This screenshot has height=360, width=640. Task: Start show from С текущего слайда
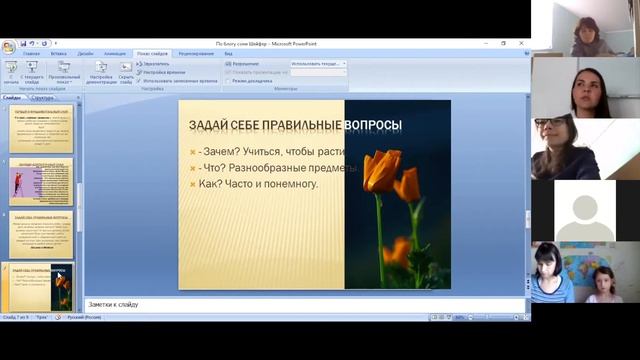click(x=32, y=73)
